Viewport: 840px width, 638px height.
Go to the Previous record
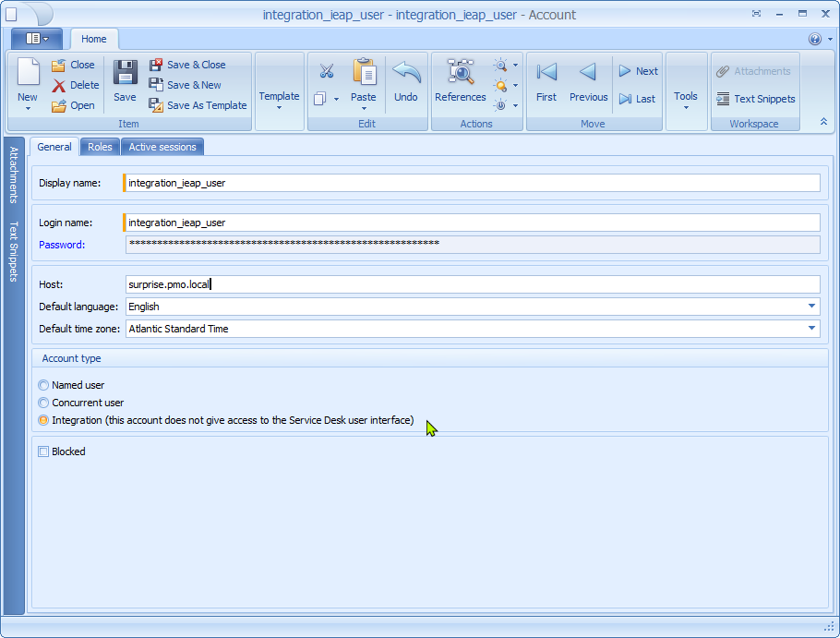coord(588,80)
